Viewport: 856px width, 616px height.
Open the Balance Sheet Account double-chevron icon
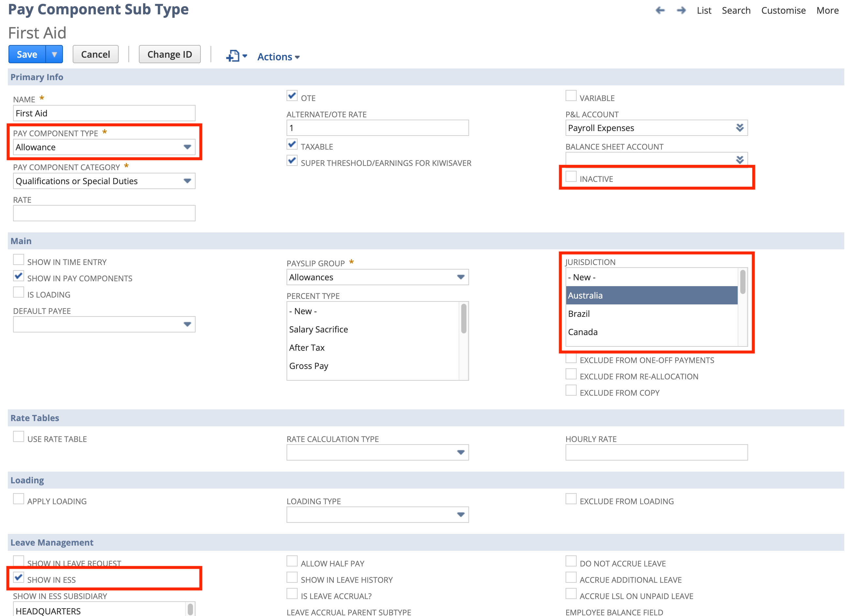pyautogui.click(x=740, y=160)
